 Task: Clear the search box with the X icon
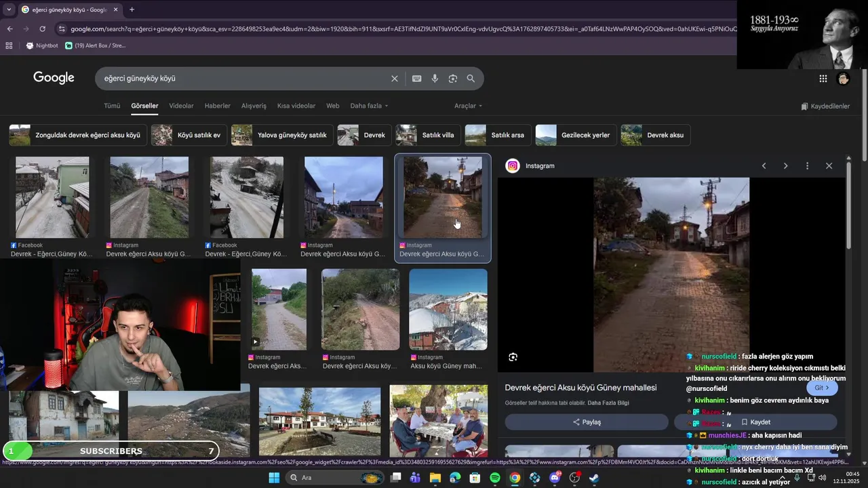(395, 79)
